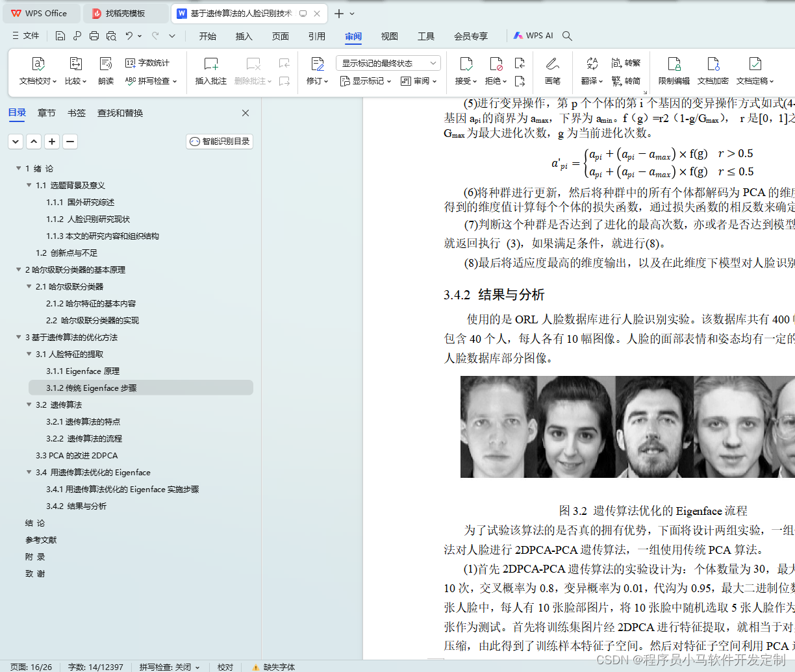Select the 目录 navigation pane tab

coord(18,113)
